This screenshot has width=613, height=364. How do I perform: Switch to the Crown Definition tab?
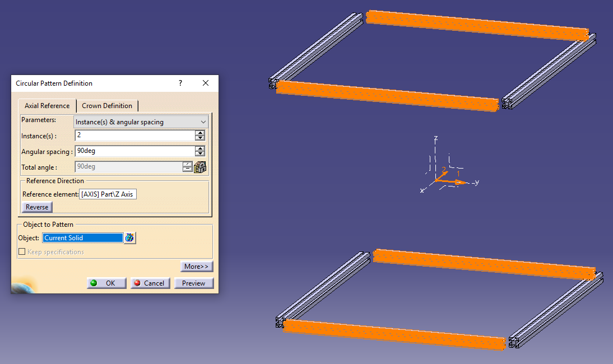pyautogui.click(x=107, y=105)
